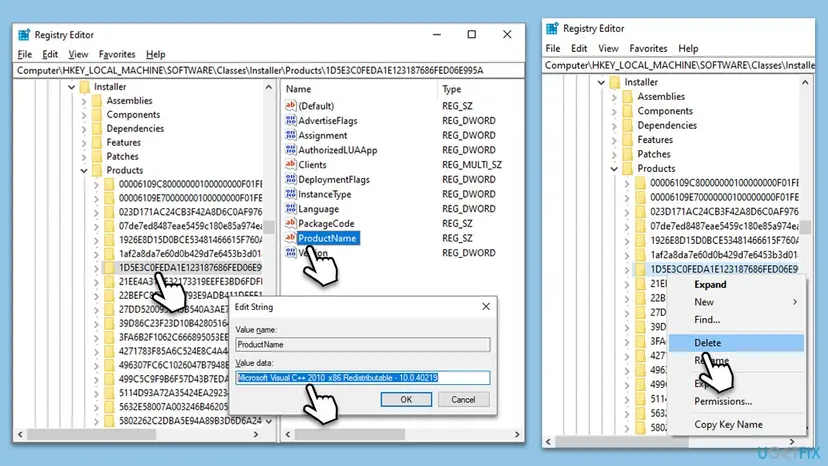Select key 1D5E3C0FEDA1E123187686FED06E9 in left window

[190, 267]
